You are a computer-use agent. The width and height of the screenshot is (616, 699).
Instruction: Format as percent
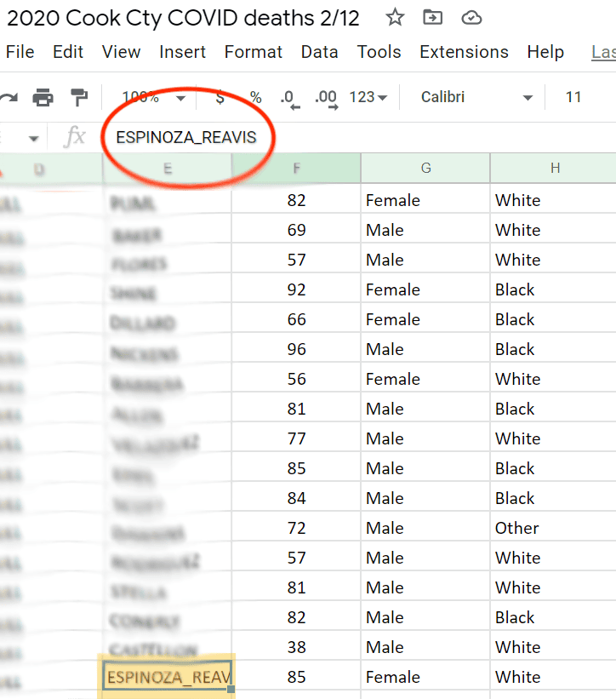255,97
